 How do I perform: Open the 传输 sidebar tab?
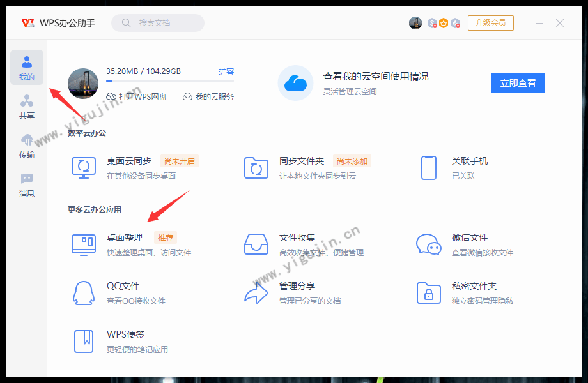(27, 146)
